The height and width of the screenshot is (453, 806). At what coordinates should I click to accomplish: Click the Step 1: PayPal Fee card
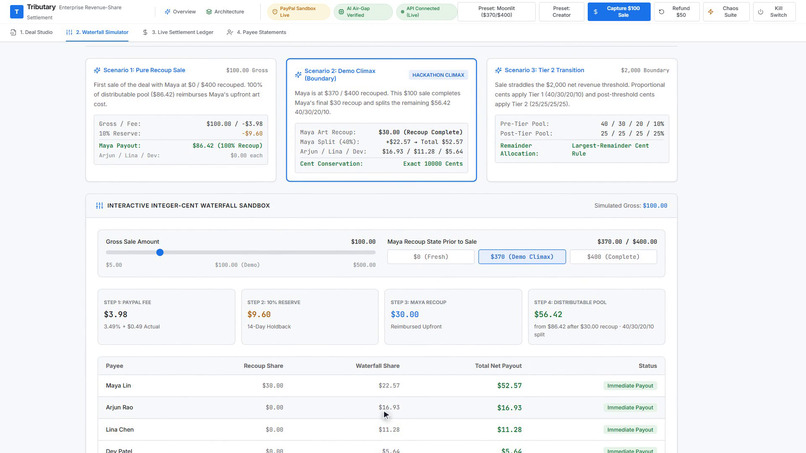point(166,317)
